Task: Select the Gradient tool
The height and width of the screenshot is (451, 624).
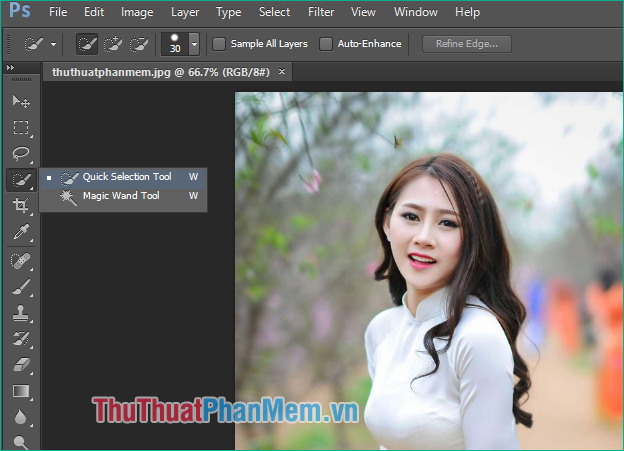Action: click(21, 391)
